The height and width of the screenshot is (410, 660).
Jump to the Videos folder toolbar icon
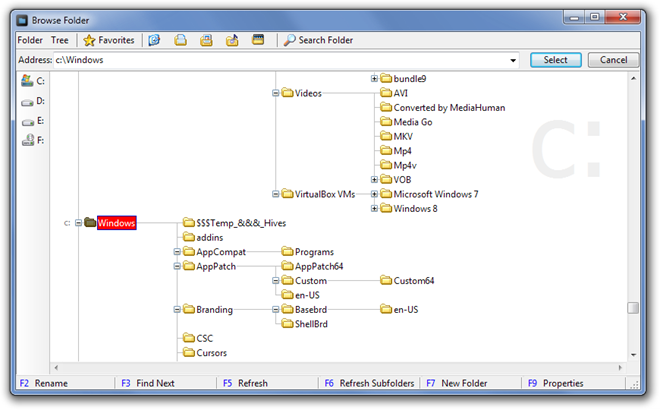(x=258, y=40)
